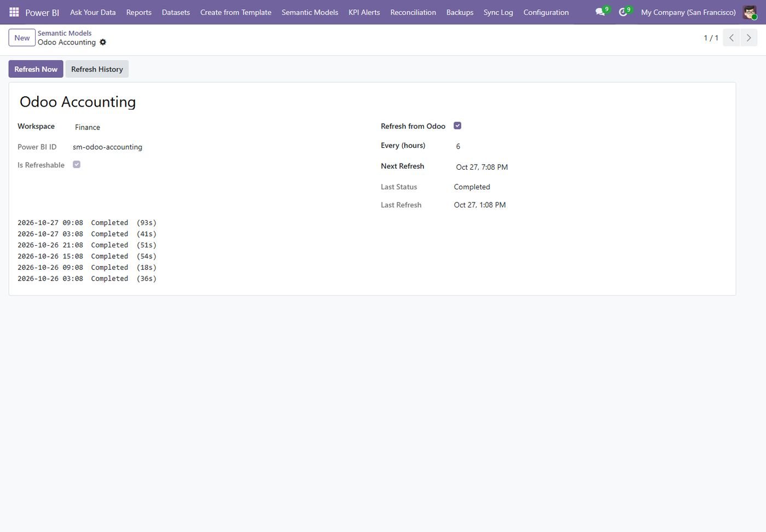
Task: Open the Reconciliation menu
Action: coord(413,12)
